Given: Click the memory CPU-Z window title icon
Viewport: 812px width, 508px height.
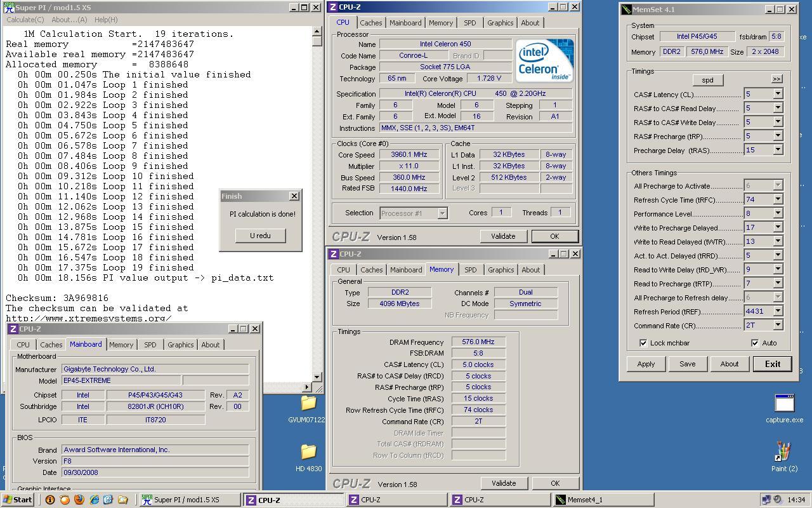Looking at the screenshot, I should pos(333,254).
